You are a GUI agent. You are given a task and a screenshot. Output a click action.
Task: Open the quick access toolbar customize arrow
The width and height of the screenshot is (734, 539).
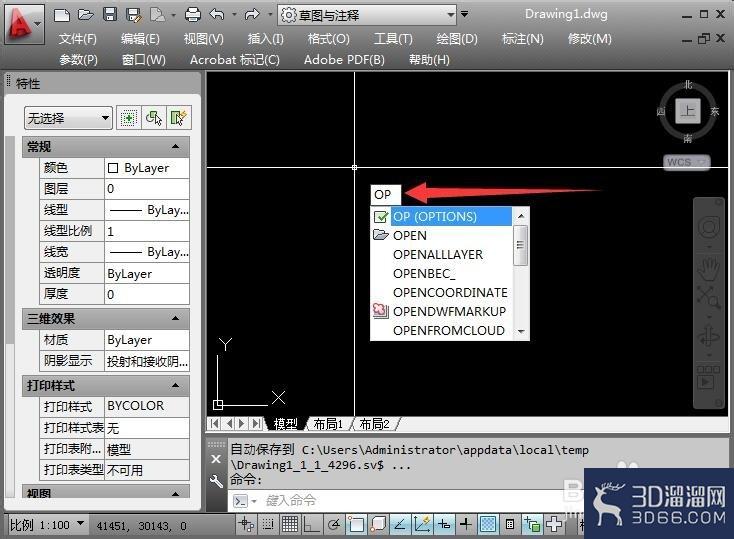pyautogui.click(x=464, y=15)
